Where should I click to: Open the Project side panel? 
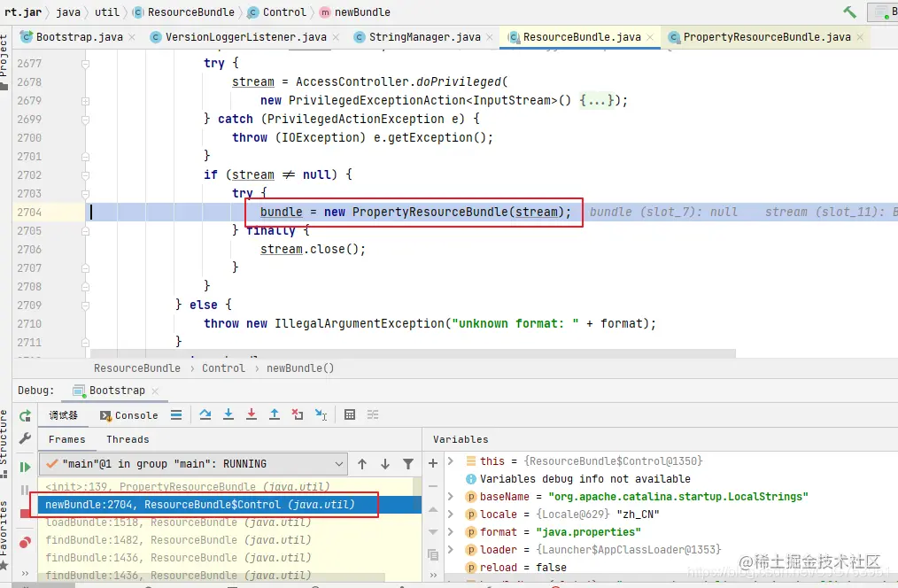pyautogui.click(x=4, y=62)
